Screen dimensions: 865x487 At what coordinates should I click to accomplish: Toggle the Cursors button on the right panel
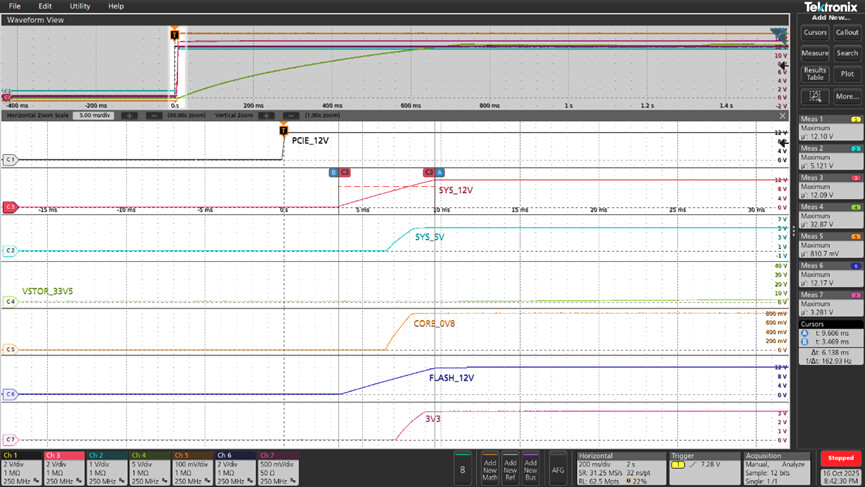815,32
